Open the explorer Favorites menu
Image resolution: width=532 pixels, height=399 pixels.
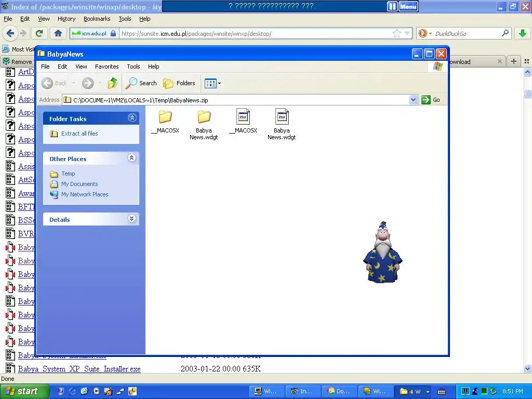(x=107, y=66)
